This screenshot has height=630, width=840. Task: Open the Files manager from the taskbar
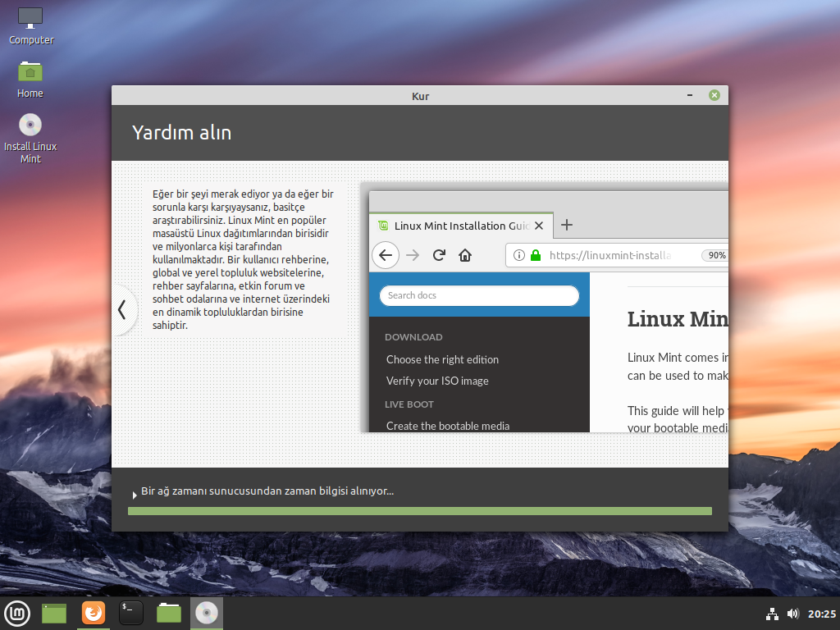click(169, 613)
